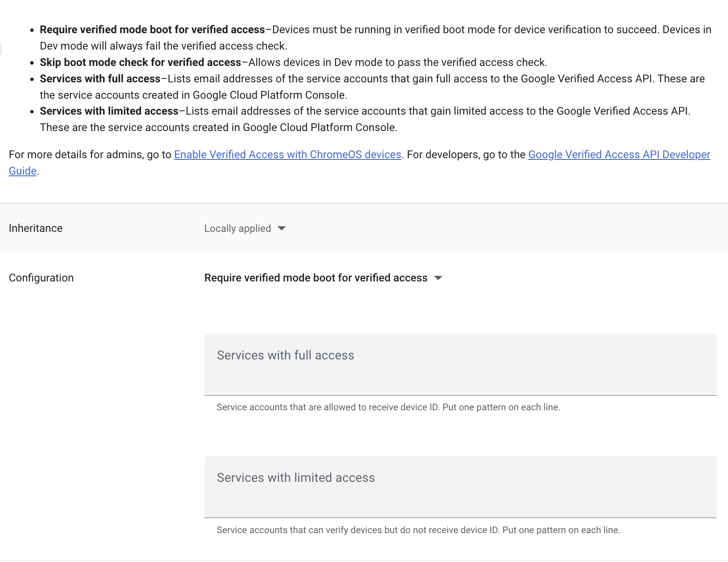The height and width of the screenshot is (562, 728).
Task: Click the Services with limited access placeholder label
Action: point(296,478)
